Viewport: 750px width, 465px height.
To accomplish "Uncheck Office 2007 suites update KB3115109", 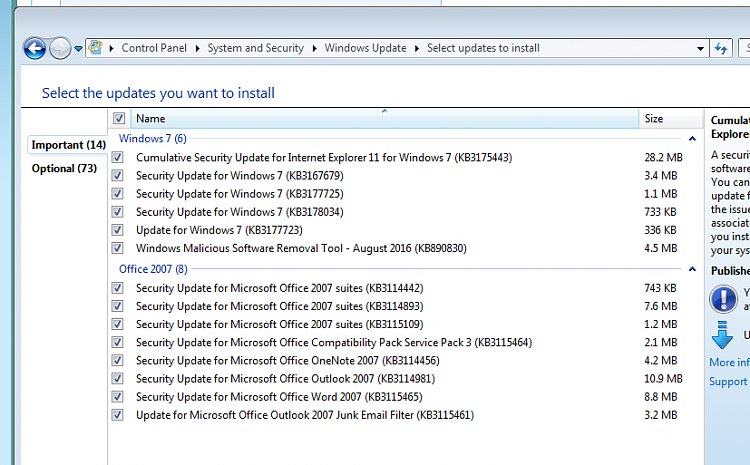I will (x=118, y=324).
